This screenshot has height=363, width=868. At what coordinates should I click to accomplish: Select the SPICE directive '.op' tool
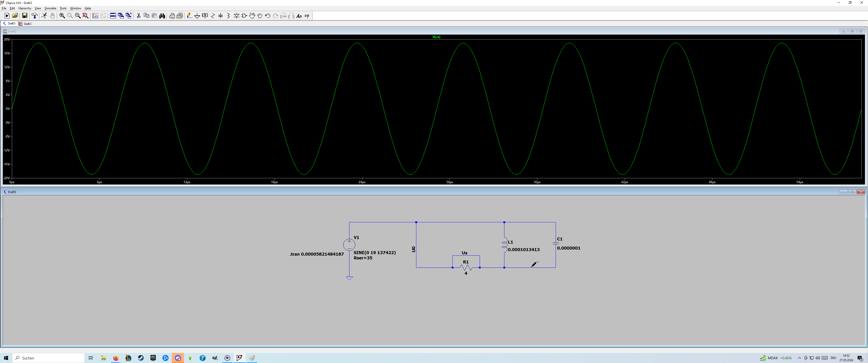point(307,16)
